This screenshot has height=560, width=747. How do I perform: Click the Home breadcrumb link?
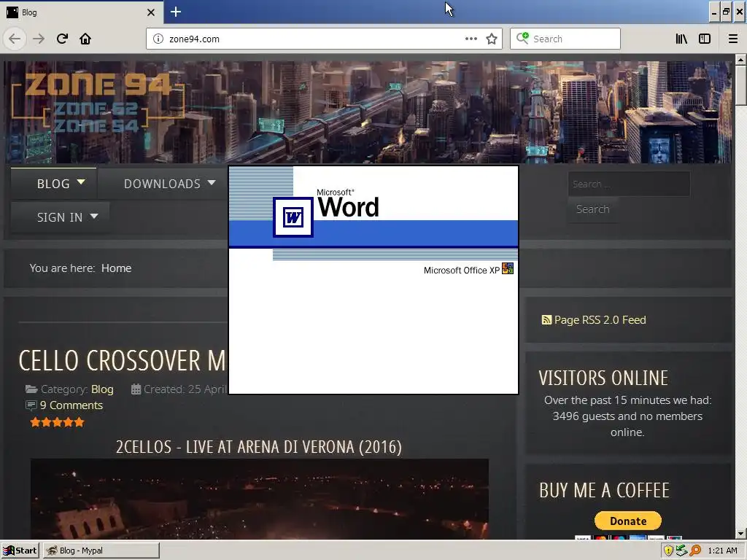point(116,268)
